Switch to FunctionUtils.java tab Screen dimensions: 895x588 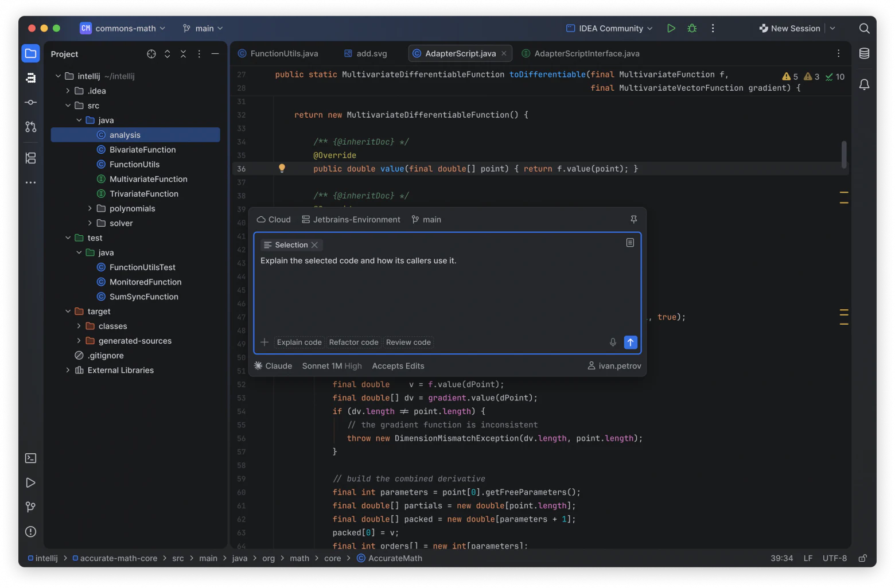pyautogui.click(x=278, y=53)
